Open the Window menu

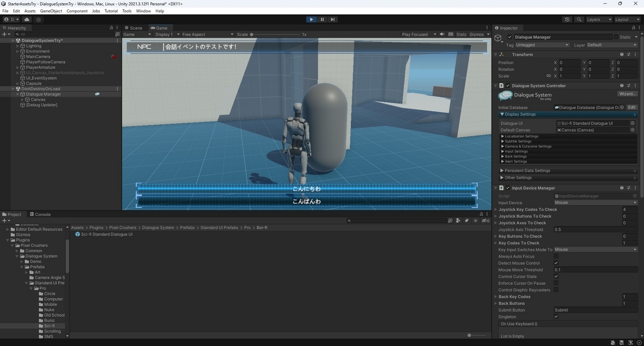point(143,11)
